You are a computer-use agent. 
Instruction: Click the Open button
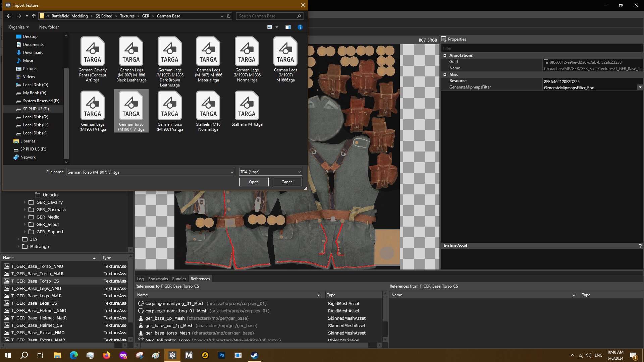254,182
